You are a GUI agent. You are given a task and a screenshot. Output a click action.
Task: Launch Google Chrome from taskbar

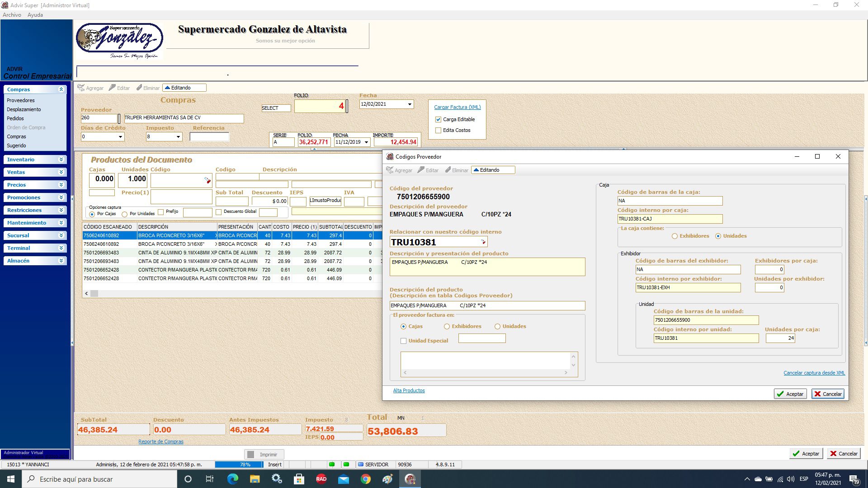click(x=365, y=479)
